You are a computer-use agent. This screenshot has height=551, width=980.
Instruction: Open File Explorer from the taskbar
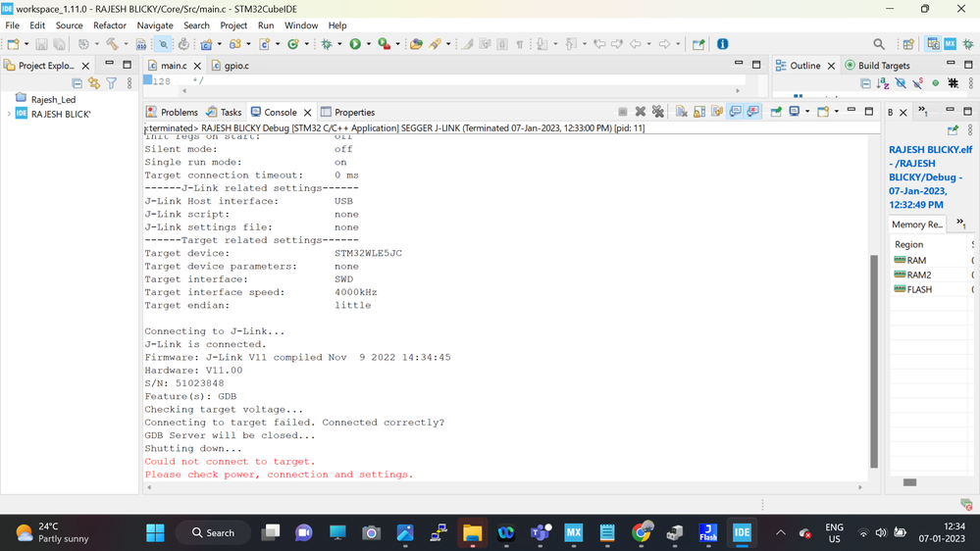tap(472, 532)
